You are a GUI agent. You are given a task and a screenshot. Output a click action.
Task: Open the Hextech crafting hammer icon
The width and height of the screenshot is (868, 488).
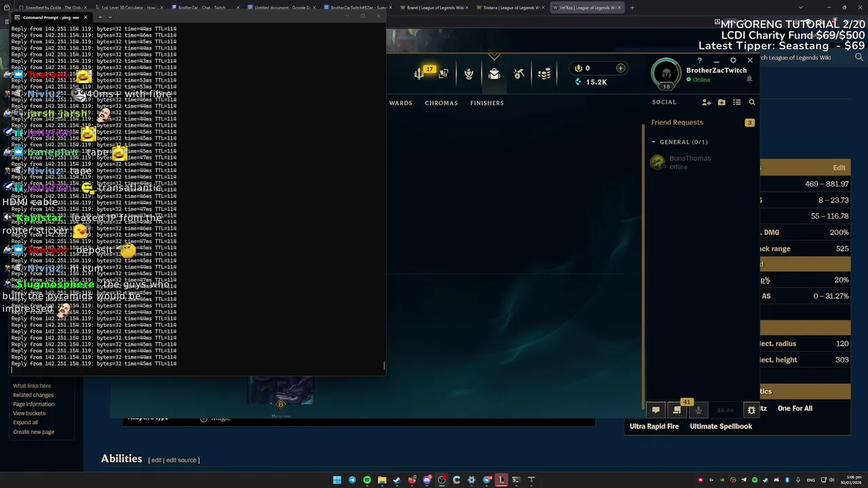pos(519,74)
